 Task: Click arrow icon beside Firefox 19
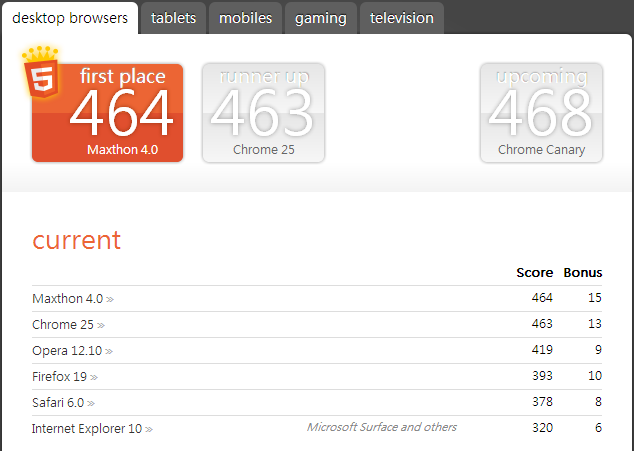(94, 377)
